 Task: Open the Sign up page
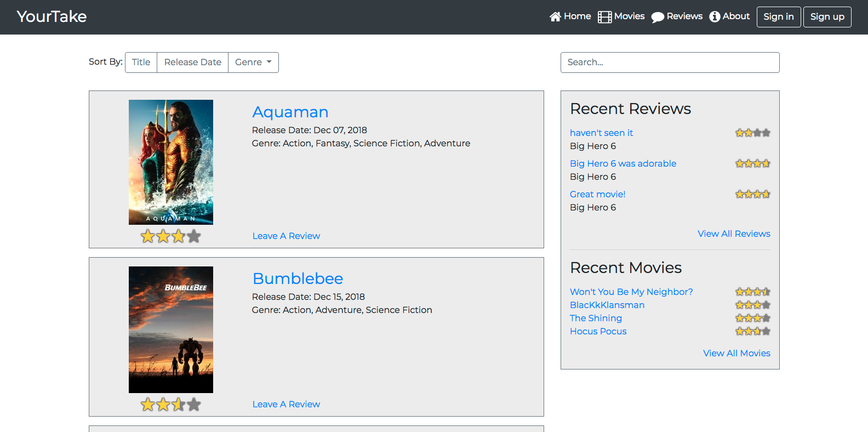[827, 17]
